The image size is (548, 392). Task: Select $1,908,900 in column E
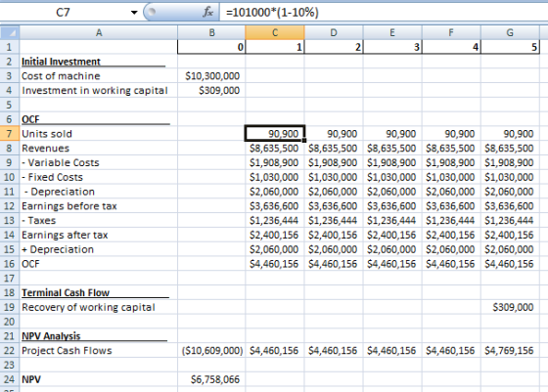pyautogui.click(x=392, y=162)
